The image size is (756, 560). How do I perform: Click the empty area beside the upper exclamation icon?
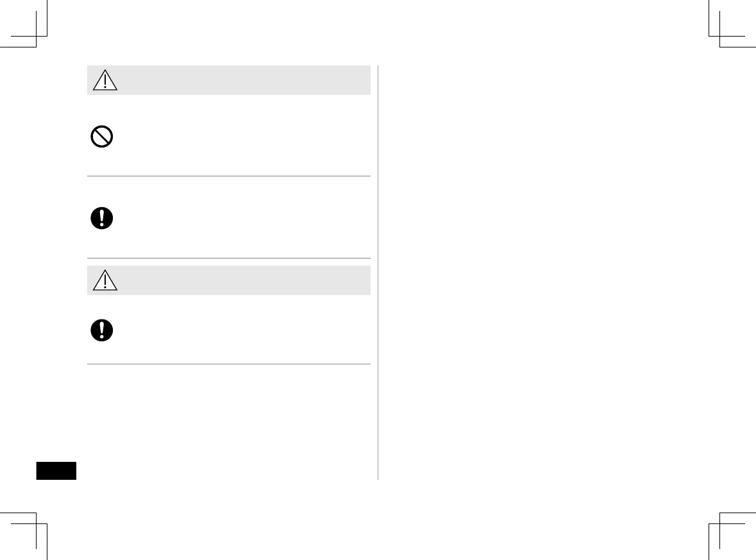pos(244,218)
